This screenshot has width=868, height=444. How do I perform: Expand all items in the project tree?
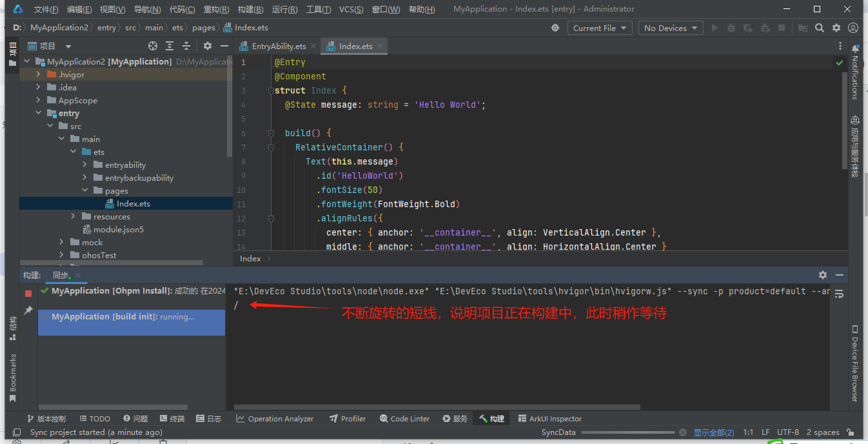(170, 46)
